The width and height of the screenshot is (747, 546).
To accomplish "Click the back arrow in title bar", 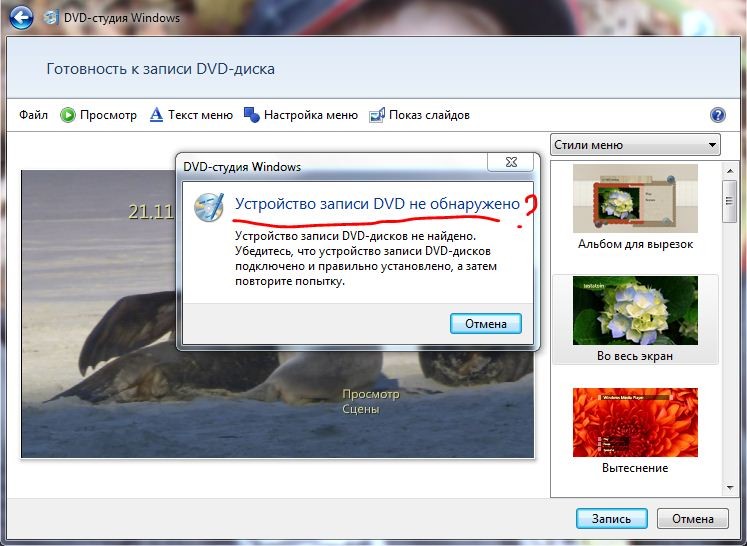I will click(x=20, y=17).
